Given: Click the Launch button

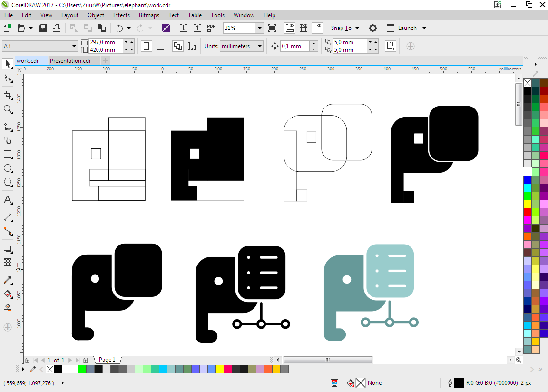Looking at the screenshot, I should pyautogui.click(x=401, y=28).
